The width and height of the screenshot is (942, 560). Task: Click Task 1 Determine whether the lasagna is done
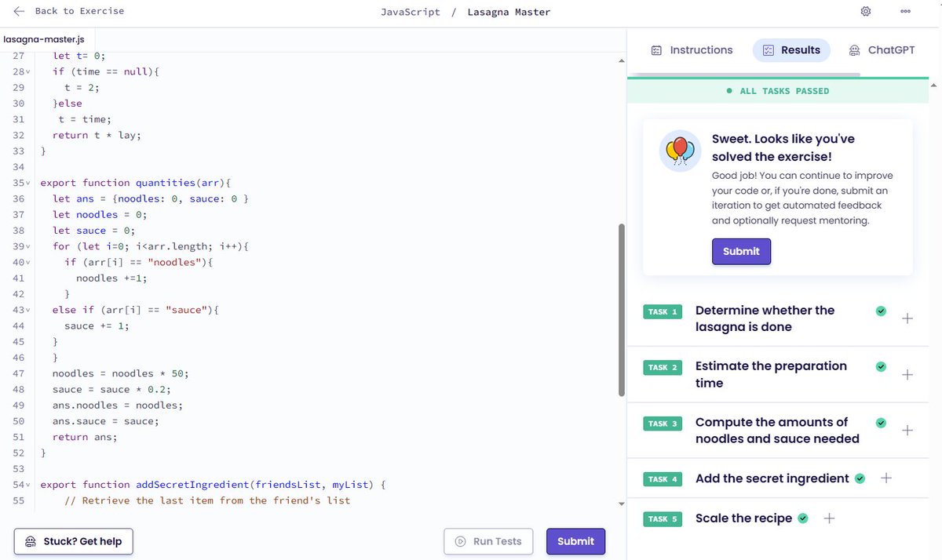[765, 318]
